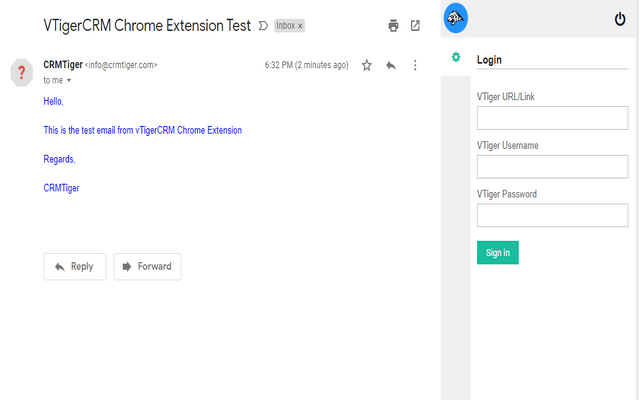
Task: Click the 'Hello,' line in email body
Action: tap(53, 101)
